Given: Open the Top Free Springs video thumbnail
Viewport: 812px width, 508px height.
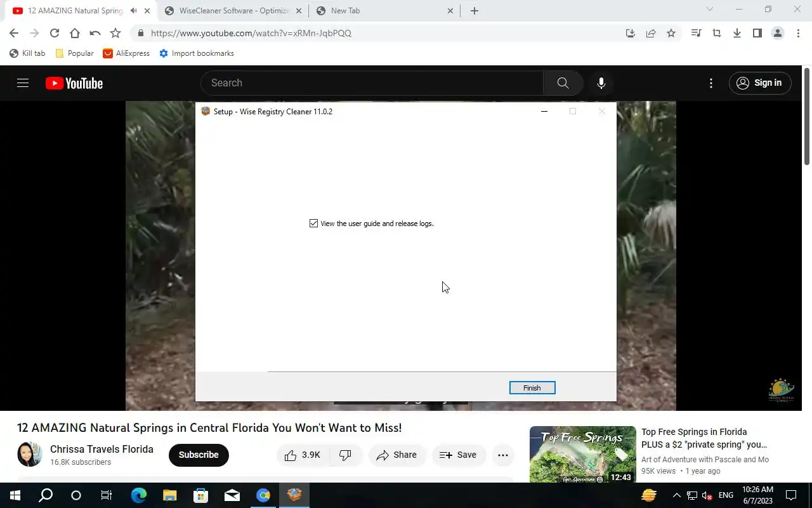Looking at the screenshot, I should click(x=582, y=455).
